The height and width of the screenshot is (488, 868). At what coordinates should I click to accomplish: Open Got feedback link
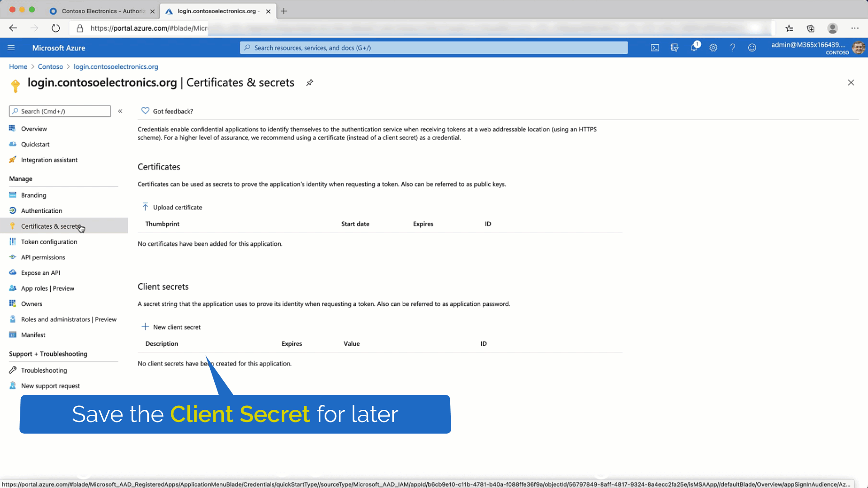pos(172,112)
